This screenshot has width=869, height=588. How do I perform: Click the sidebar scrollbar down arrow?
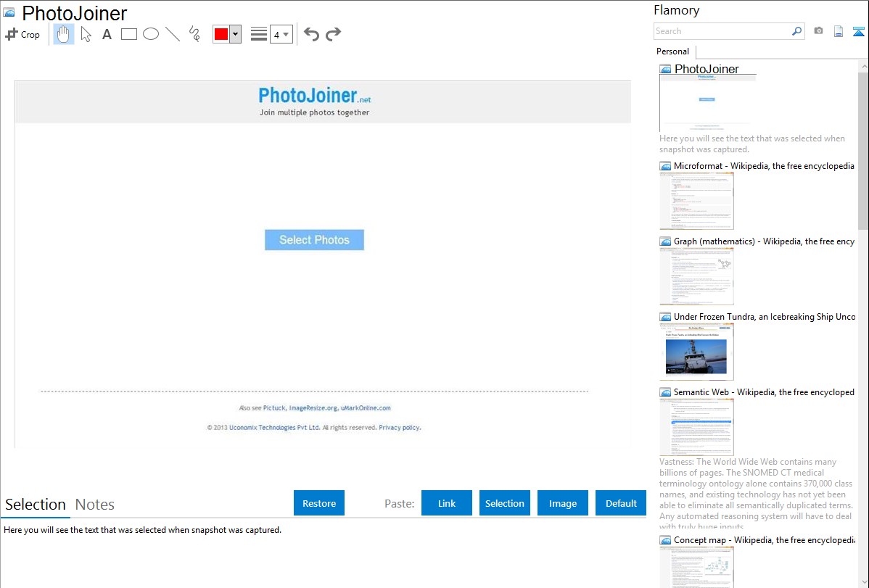coord(864,582)
